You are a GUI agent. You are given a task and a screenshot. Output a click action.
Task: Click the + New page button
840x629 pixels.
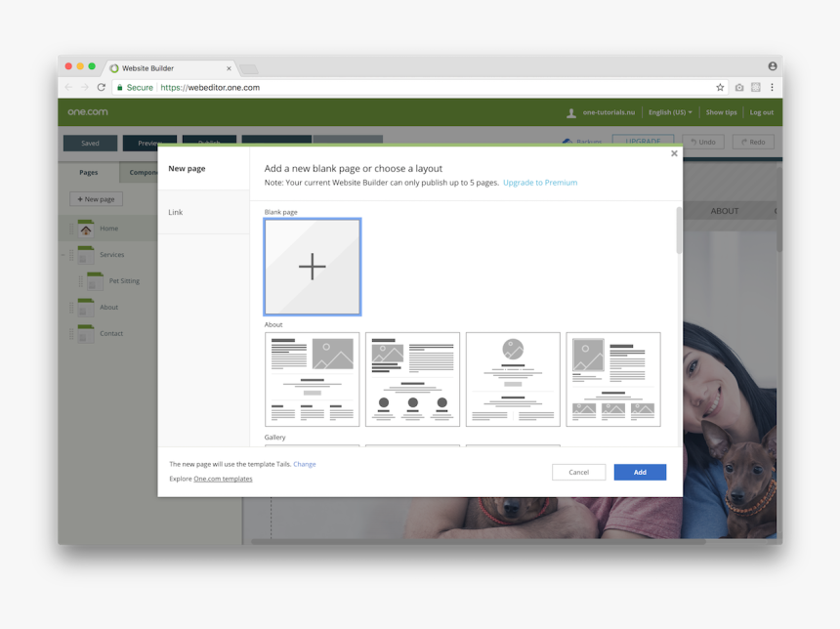point(96,199)
